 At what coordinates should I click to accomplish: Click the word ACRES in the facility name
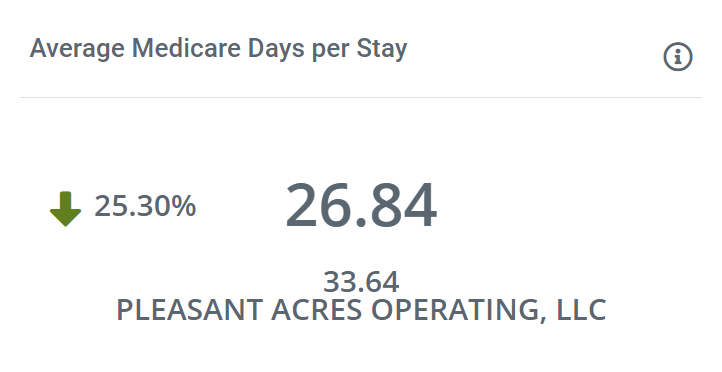click(x=317, y=310)
